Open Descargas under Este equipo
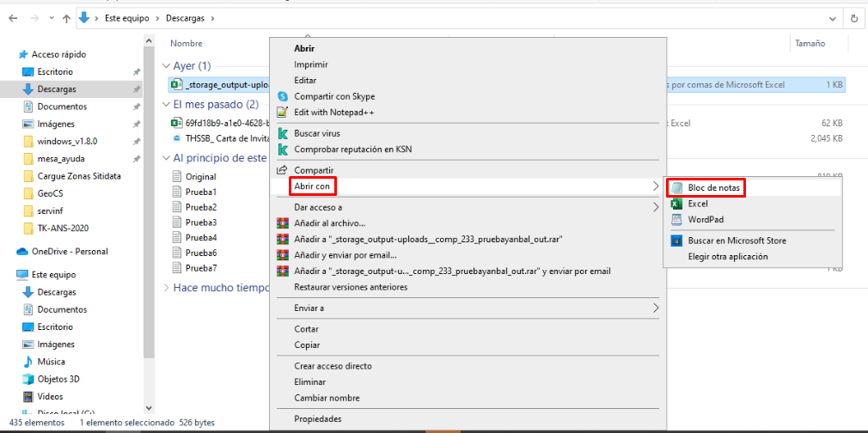Screen dimensions: 868x433 point(57,292)
